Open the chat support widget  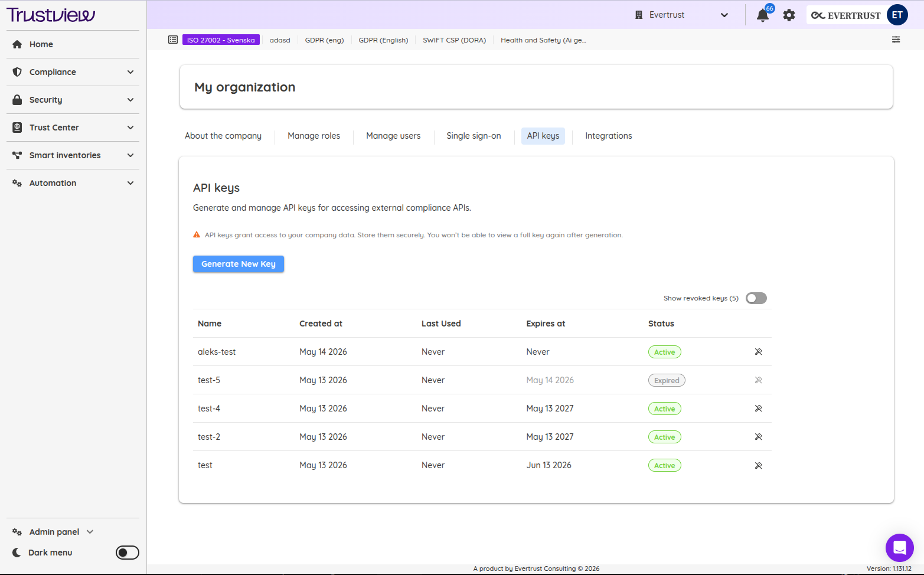pyautogui.click(x=899, y=548)
